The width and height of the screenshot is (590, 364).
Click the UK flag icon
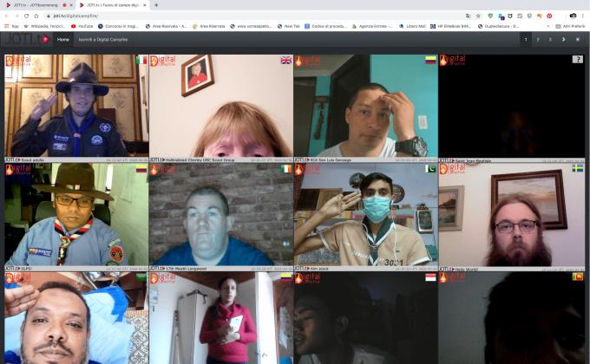[286, 60]
